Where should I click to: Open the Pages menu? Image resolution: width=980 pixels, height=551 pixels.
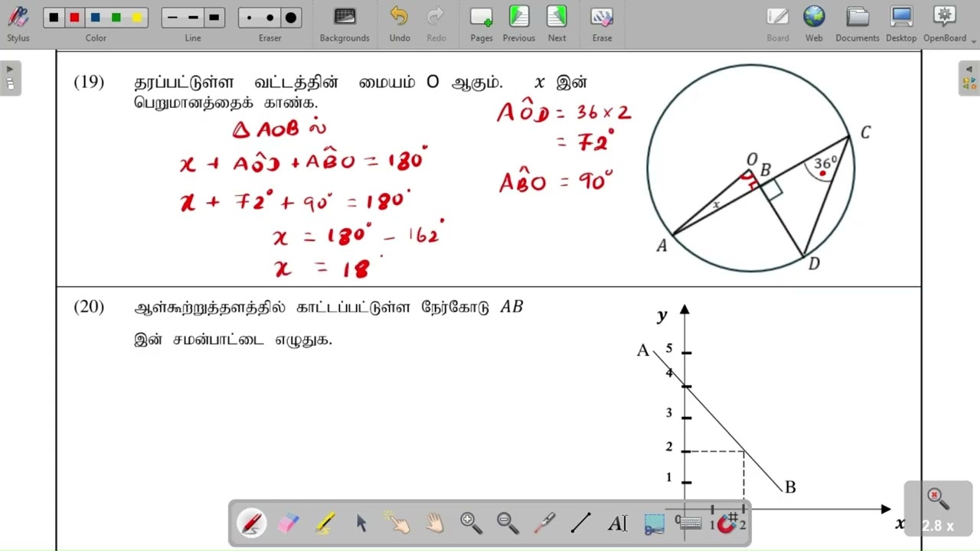pyautogui.click(x=482, y=23)
